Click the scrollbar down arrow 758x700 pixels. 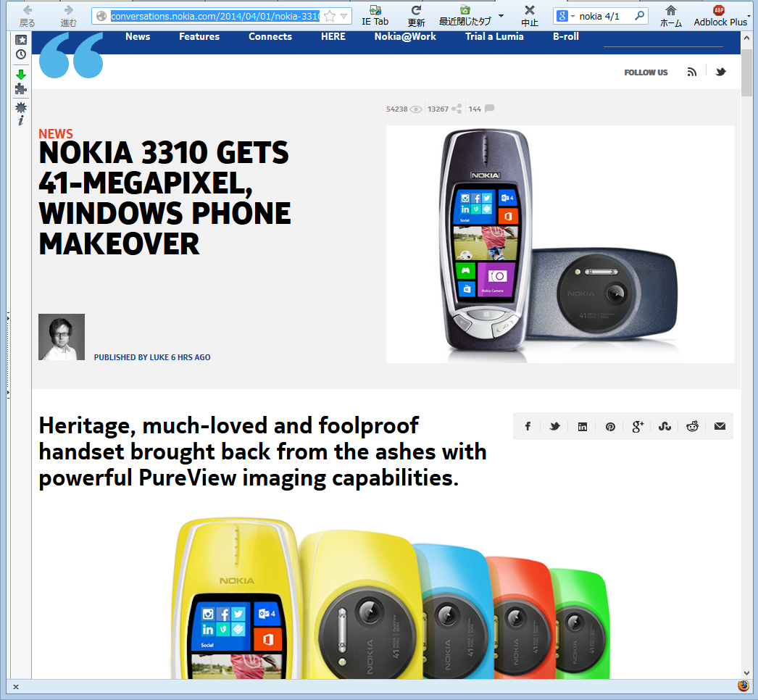point(747,673)
